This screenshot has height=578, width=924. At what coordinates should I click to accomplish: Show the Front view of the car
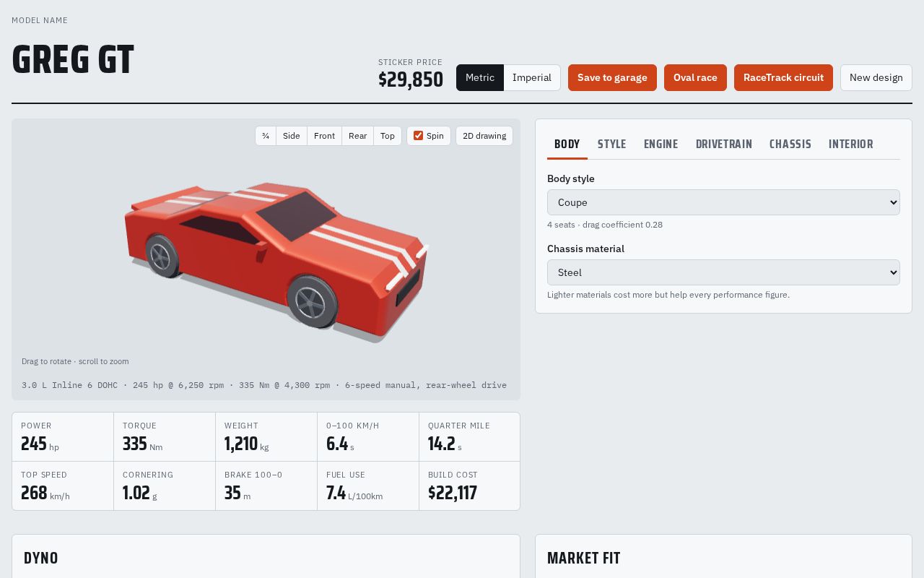click(x=324, y=136)
